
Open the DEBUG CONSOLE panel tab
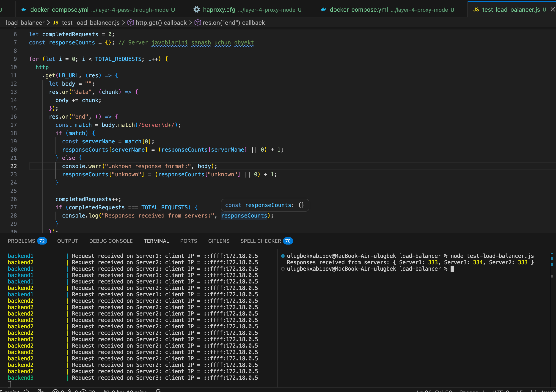point(111,241)
